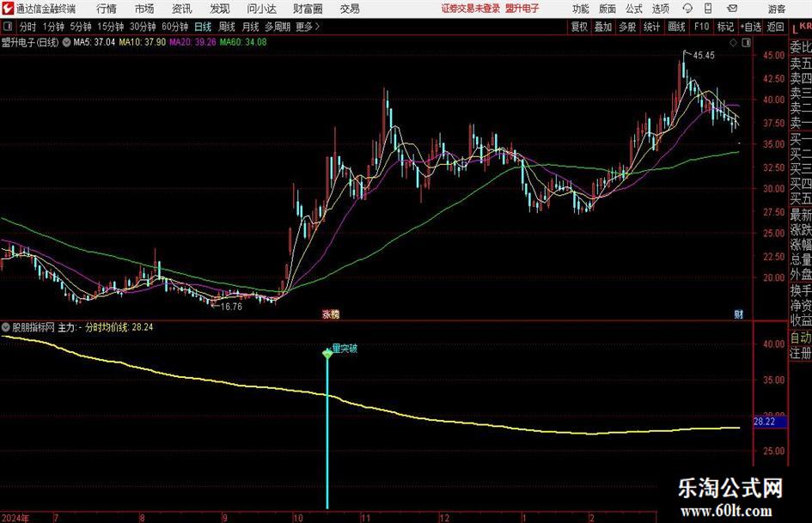Toggle right info panel icon
Viewport: 812px width, 523px height.
746,43
